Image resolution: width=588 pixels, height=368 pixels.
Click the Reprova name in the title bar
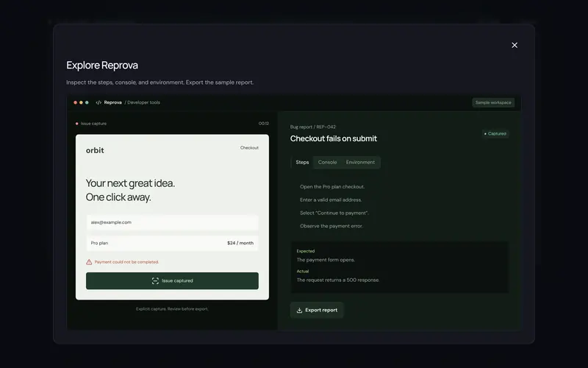(x=113, y=102)
